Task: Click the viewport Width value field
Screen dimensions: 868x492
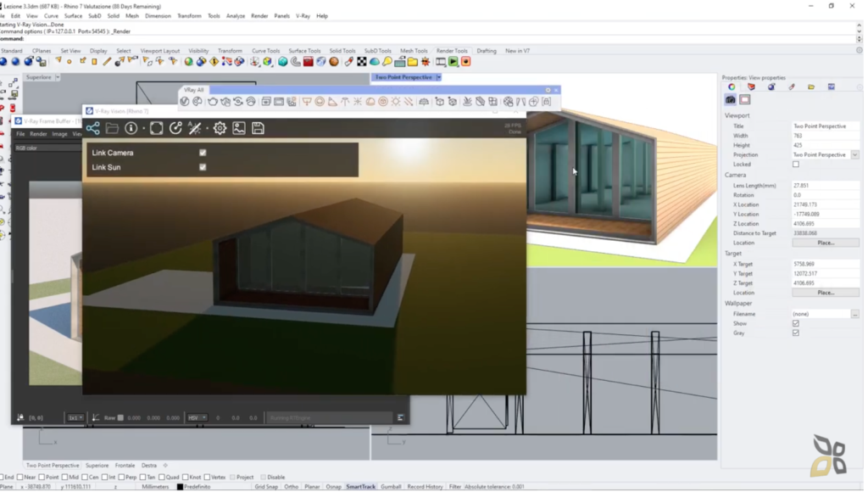Action: 826,136
